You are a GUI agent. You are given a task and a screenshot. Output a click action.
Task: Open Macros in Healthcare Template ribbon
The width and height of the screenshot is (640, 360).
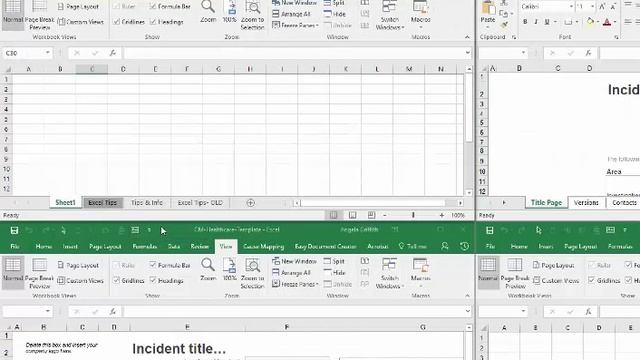pos(420,270)
